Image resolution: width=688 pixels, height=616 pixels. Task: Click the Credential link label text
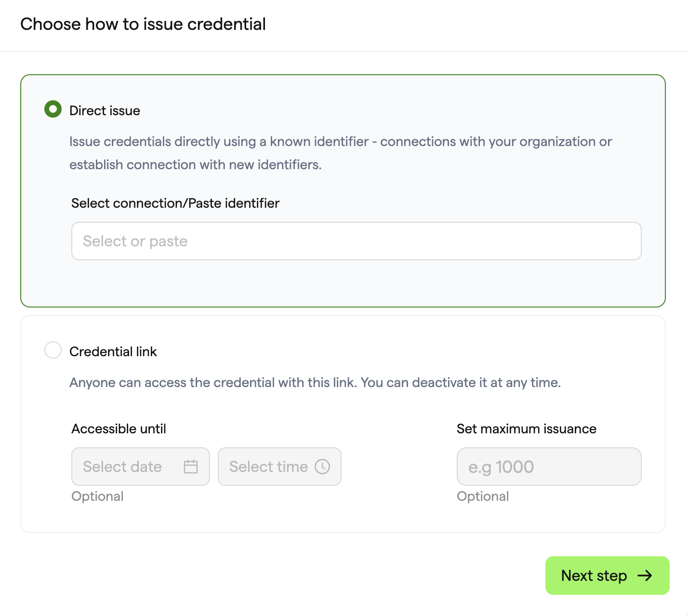point(113,351)
